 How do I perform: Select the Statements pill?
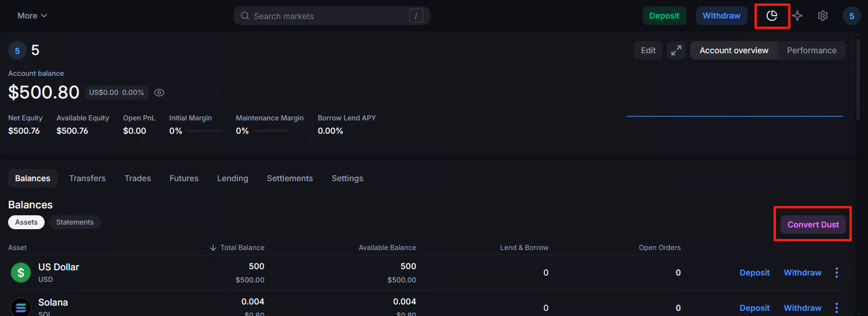tap(75, 222)
